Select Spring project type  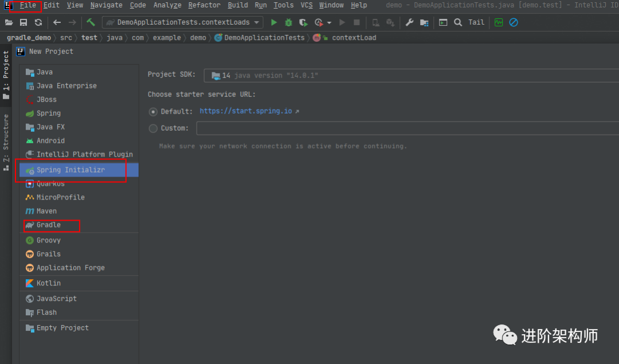coord(79,113)
